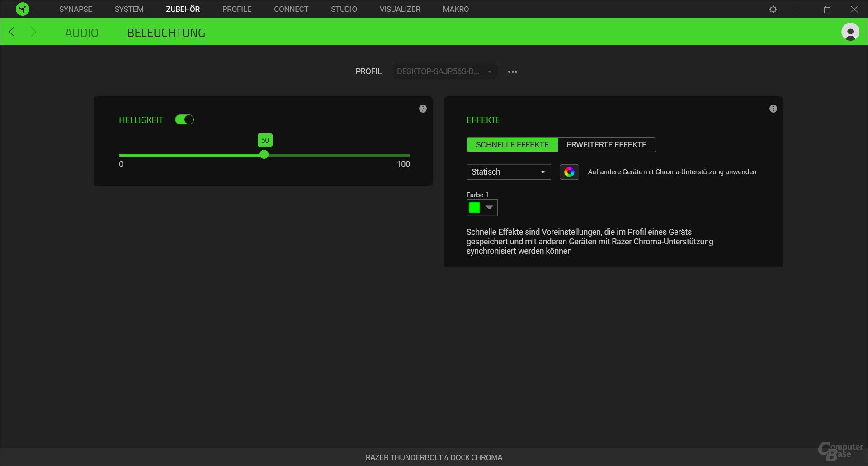868x466 pixels.
Task: Maximize the Razer Synapse window
Action: click(x=827, y=9)
